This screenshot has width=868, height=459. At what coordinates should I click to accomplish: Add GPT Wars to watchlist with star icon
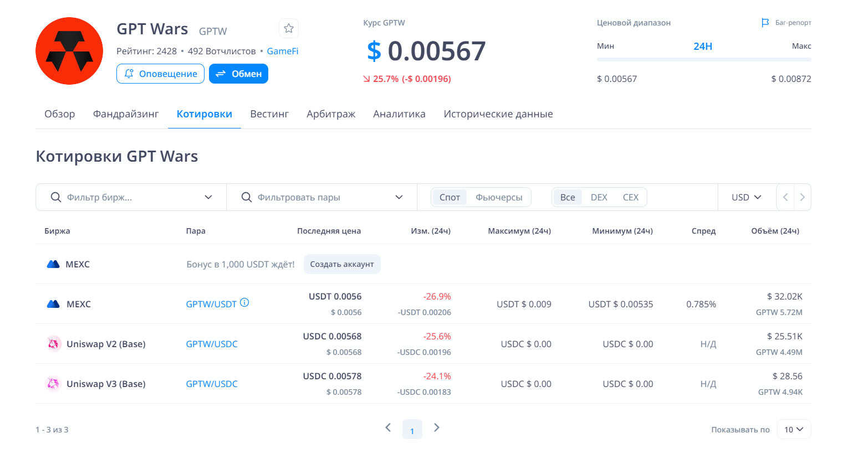pyautogui.click(x=289, y=28)
